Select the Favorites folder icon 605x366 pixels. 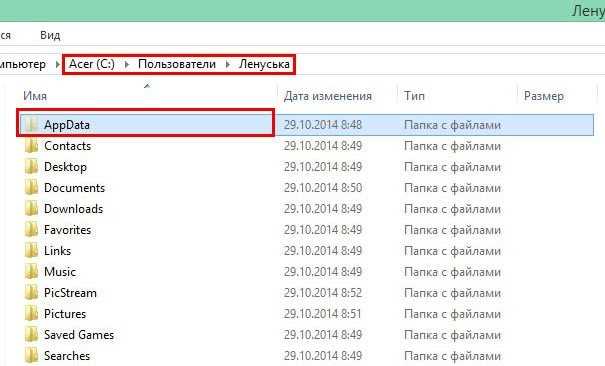click(31, 230)
